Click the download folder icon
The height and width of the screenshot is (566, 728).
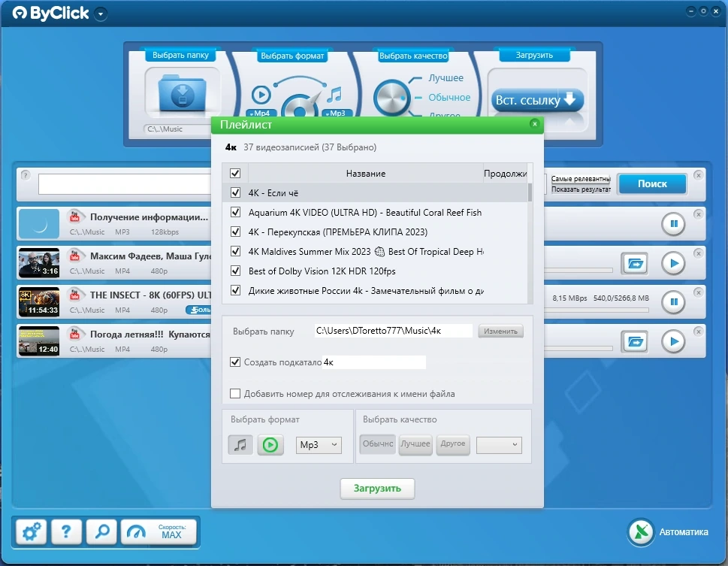click(182, 93)
